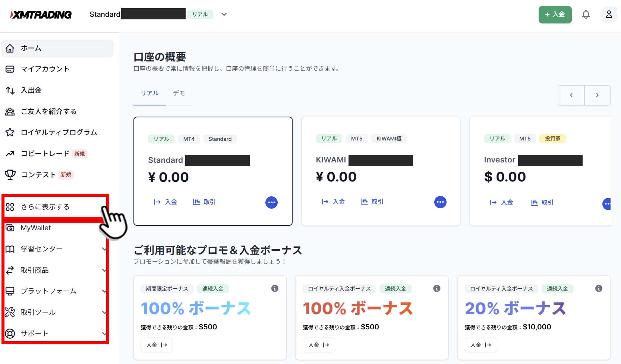Show info for 20% ボーナス card
621x364 pixels.
coord(599,288)
